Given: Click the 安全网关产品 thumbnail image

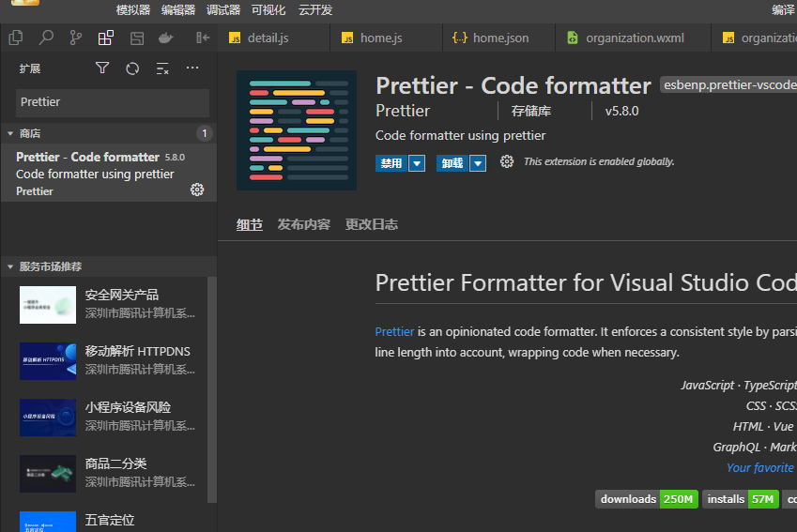Looking at the screenshot, I should click(x=48, y=305).
